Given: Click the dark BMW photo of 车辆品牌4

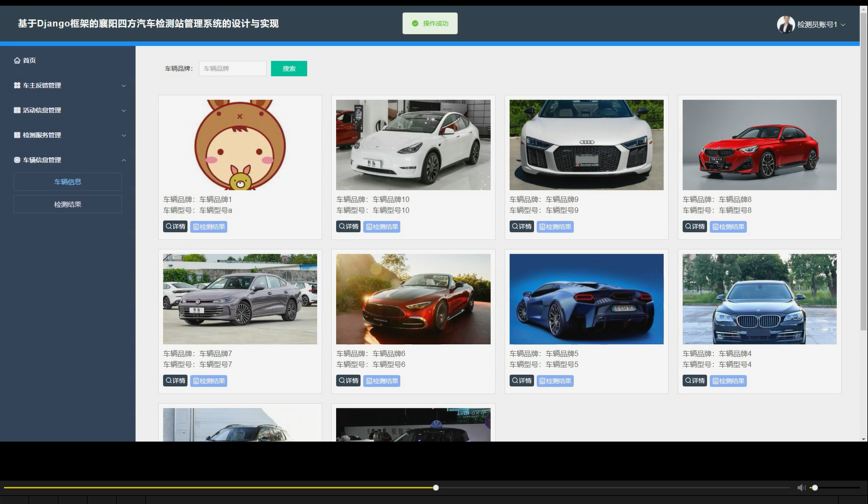Looking at the screenshot, I should (760, 299).
